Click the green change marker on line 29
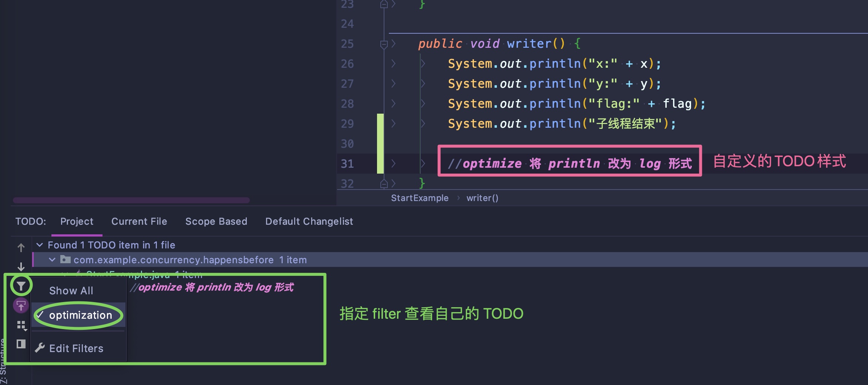This screenshot has height=385, width=868. pos(380,124)
